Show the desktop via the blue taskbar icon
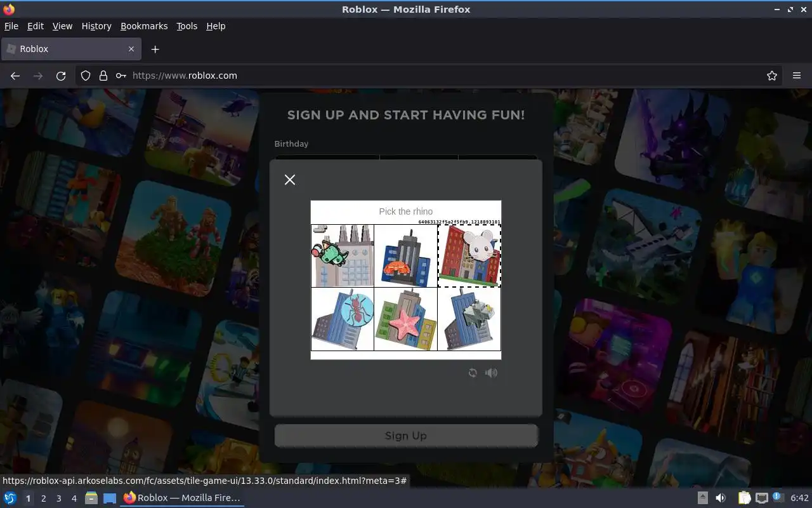The image size is (812, 508). coord(110,498)
